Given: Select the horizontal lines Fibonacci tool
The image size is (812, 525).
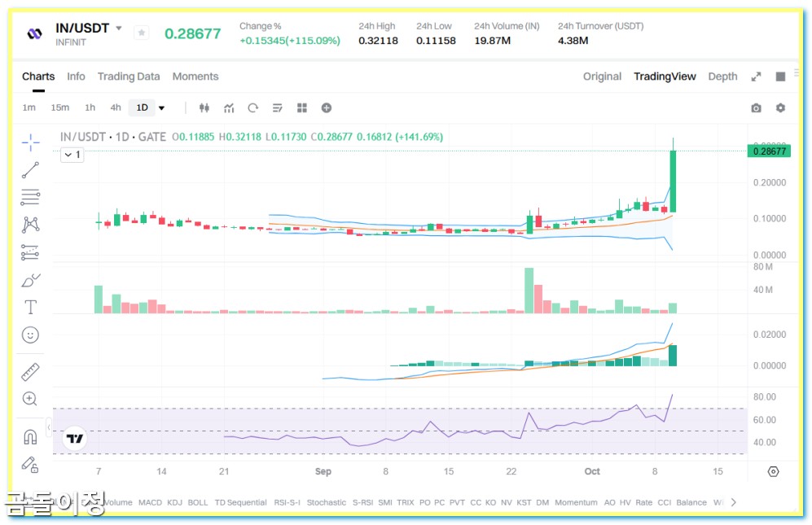Looking at the screenshot, I should (x=31, y=197).
